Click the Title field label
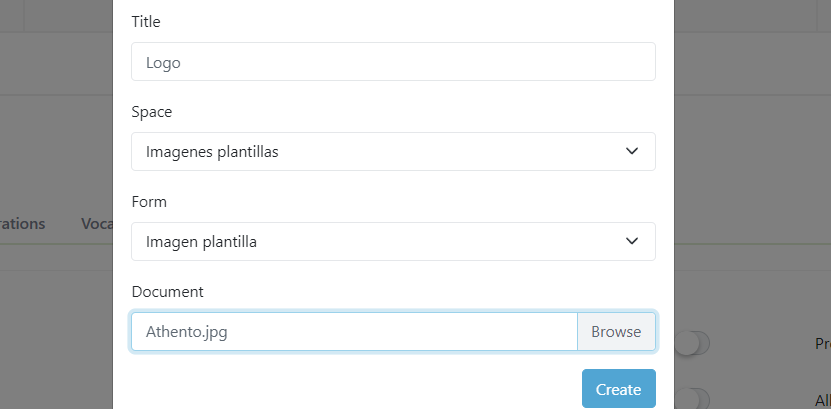831x409 pixels. 146,21
